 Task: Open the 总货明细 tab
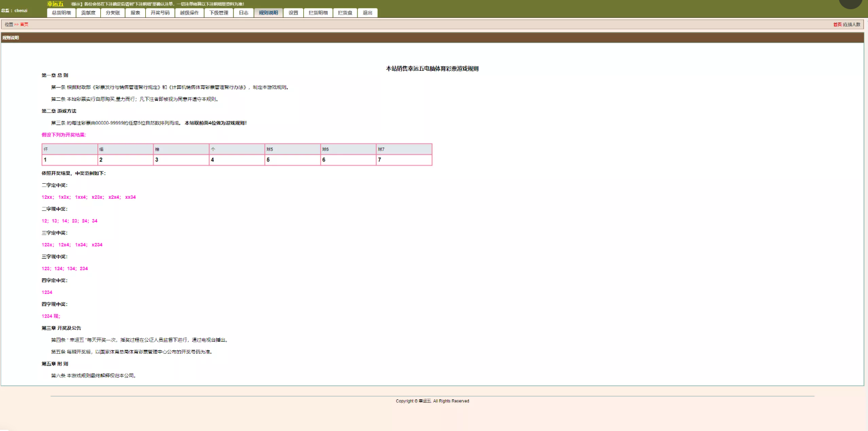pos(61,13)
